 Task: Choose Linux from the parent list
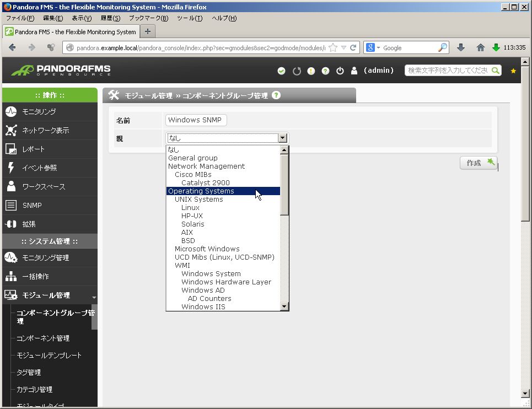point(223,208)
